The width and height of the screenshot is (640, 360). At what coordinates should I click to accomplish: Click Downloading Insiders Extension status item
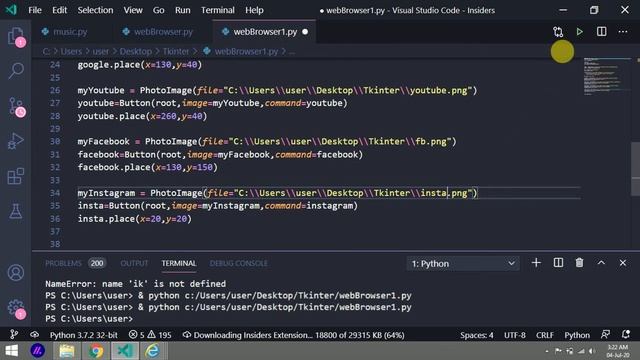tap(293, 335)
